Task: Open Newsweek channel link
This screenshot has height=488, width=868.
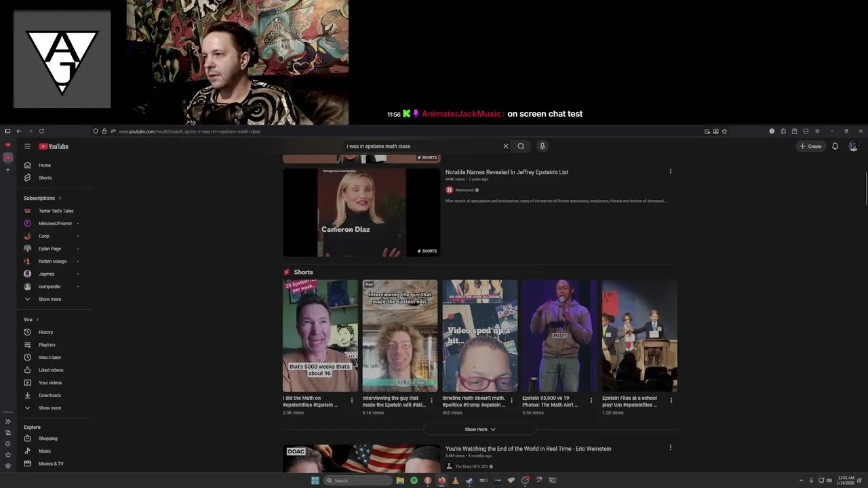Action: click(465, 190)
